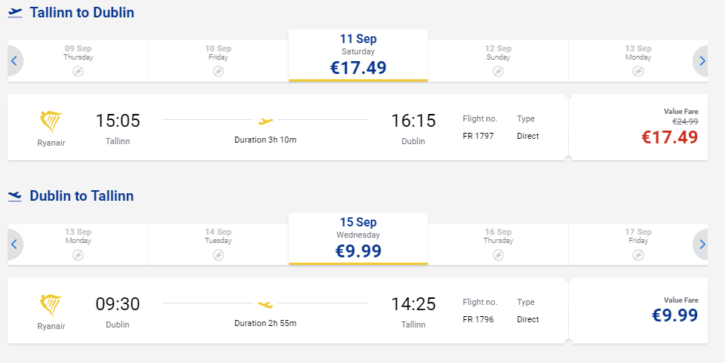Click the no-flight icon under 09 Sep Thursday
725x363 pixels.
[x=78, y=71]
